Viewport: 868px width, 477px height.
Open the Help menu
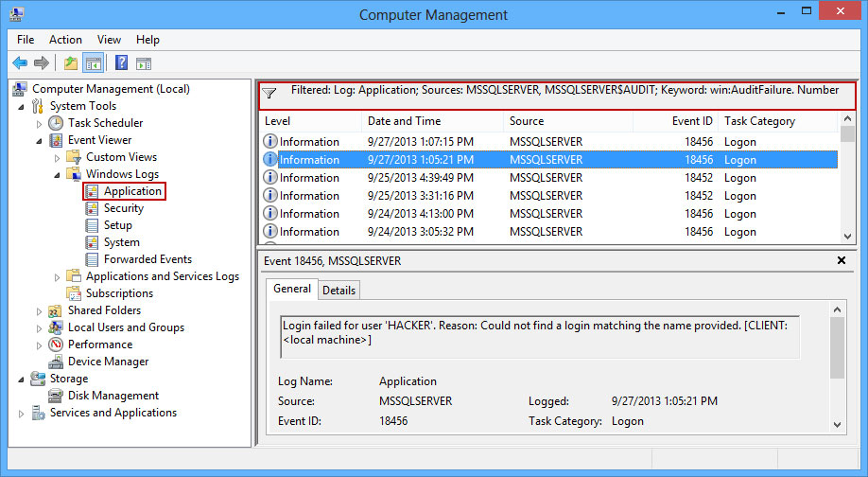click(148, 40)
